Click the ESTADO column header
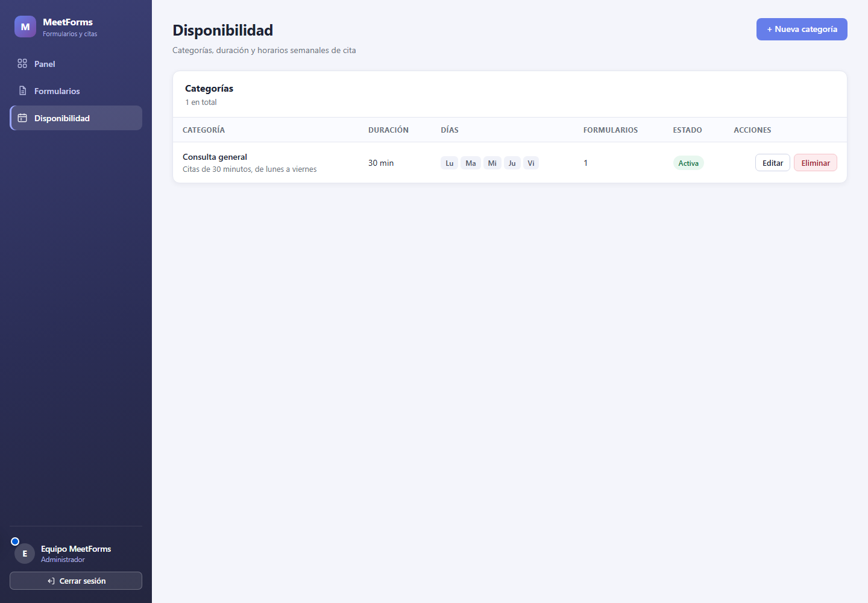This screenshot has height=603, width=868. 687,130
